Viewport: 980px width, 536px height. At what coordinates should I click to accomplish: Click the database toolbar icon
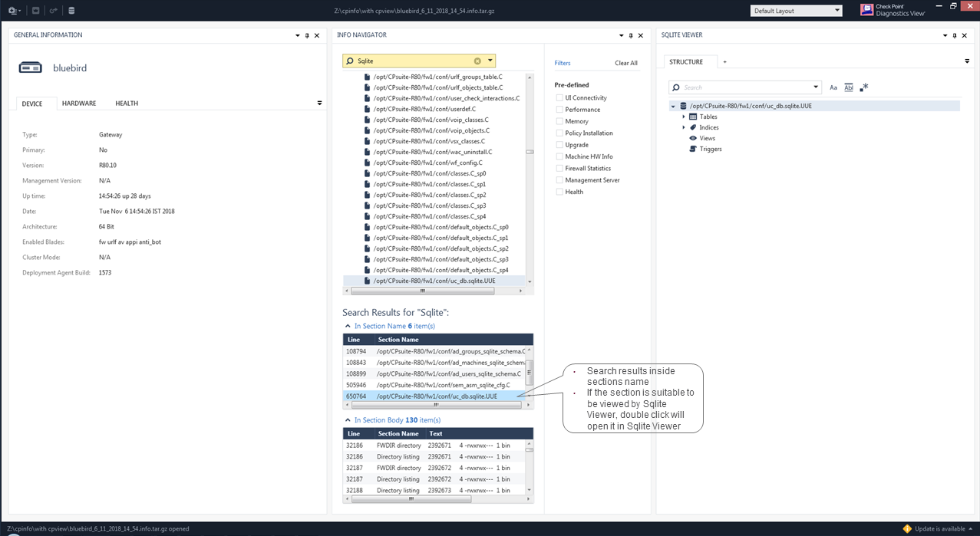pyautogui.click(x=71, y=11)
